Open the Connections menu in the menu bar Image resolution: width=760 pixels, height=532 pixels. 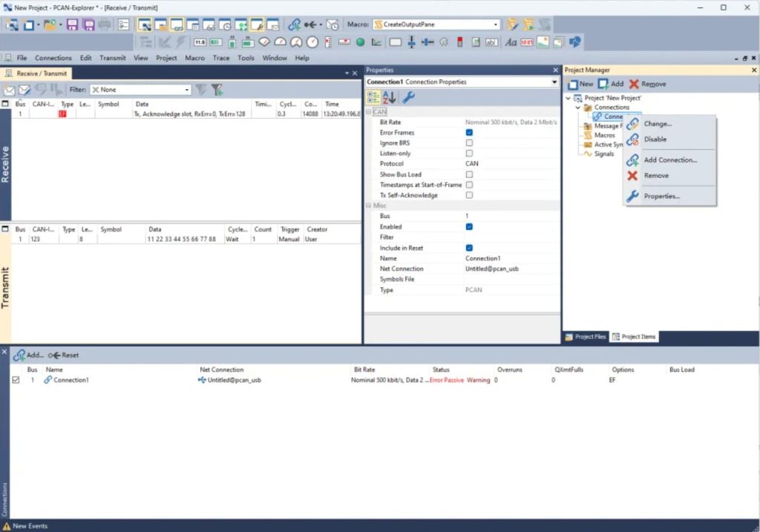(x=53, y=58)
